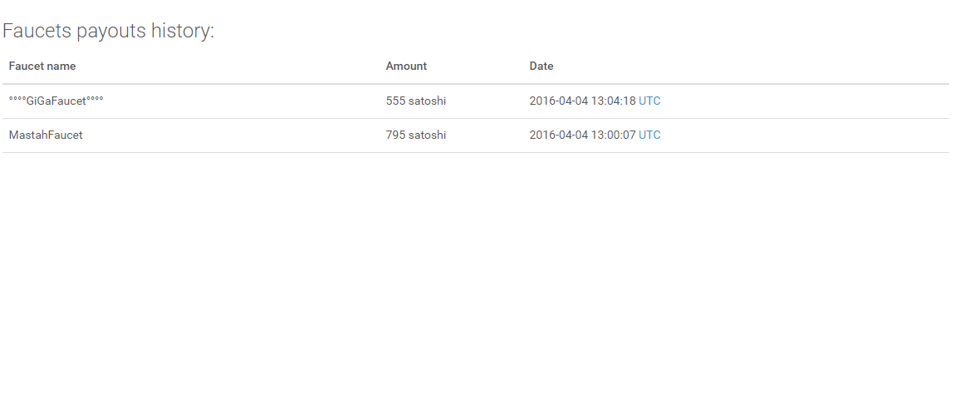Viewport: 980px width, 399px height.
Task: Click the UTC link in the GiGaFaucet row
Action: pos(649,101)
